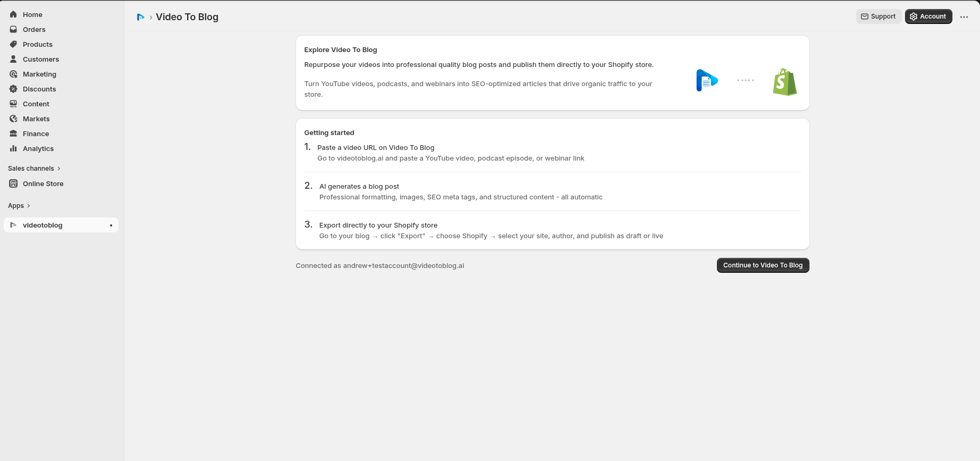Select the videotoblog app entry
The image size is (980, 461).
coord(61,225)
